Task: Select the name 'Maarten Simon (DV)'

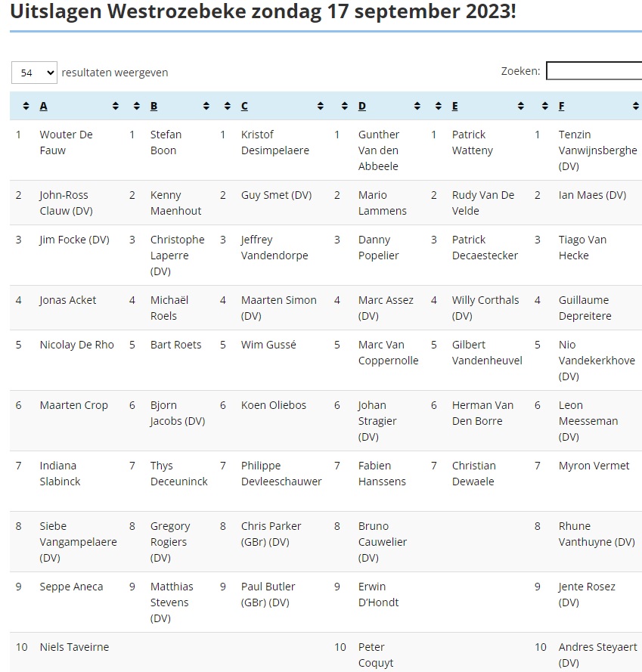Action: (x=279, y=308)
